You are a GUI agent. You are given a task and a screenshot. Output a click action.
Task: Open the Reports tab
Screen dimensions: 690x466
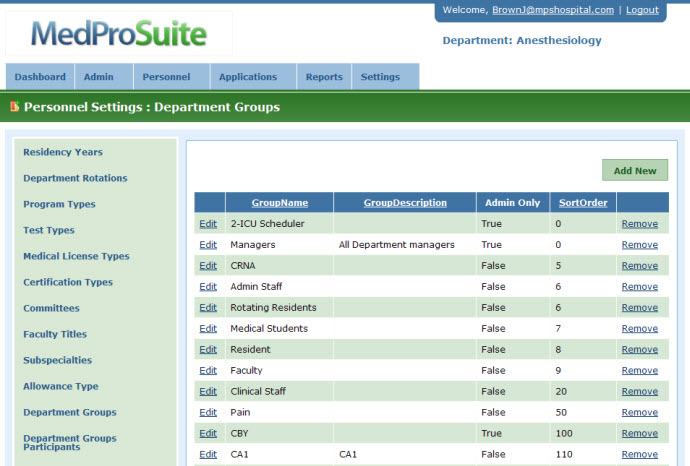point(324,77)
